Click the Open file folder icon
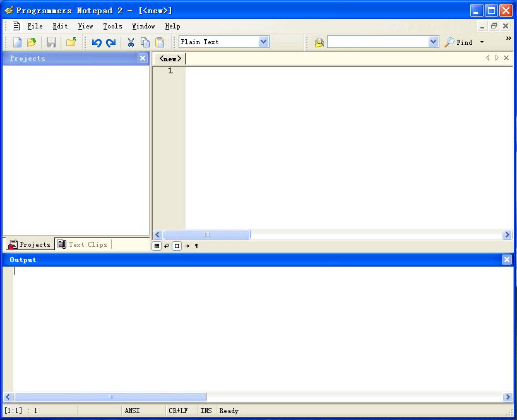This screenshot has width=517, height=420. pyautogui.click(x=32, y=42)
